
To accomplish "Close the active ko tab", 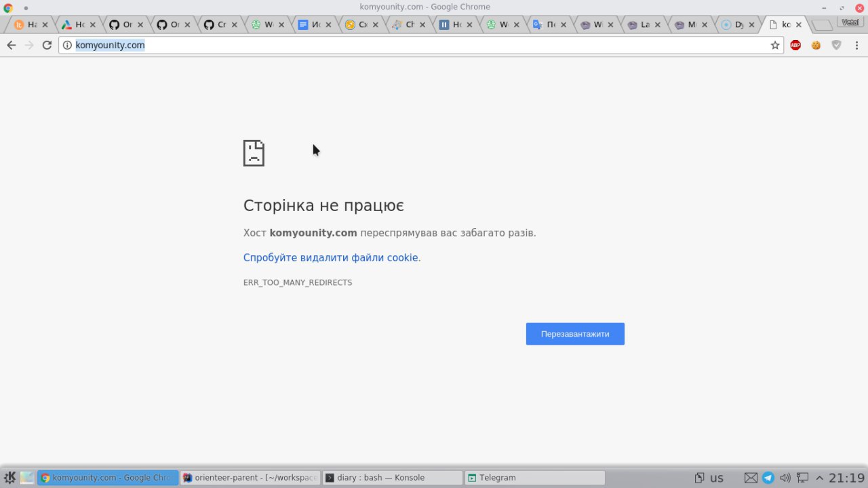I will pyautogui.click(x=799, y=24).
